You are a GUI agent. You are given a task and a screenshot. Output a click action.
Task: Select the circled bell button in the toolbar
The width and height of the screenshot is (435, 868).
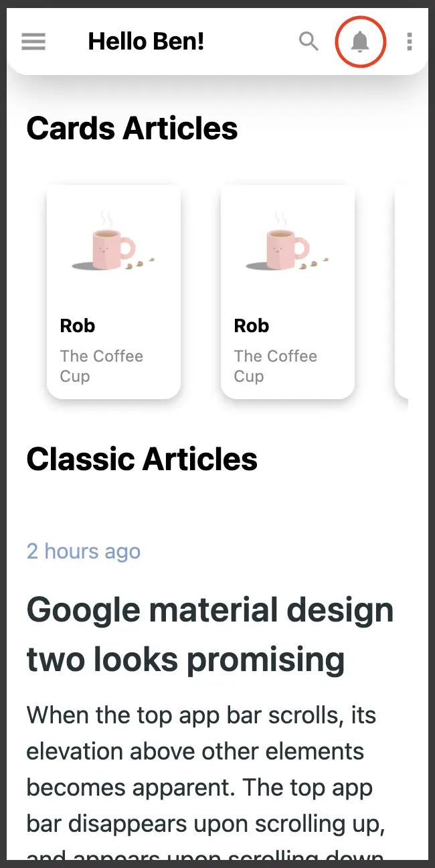(x=360, y=41)
